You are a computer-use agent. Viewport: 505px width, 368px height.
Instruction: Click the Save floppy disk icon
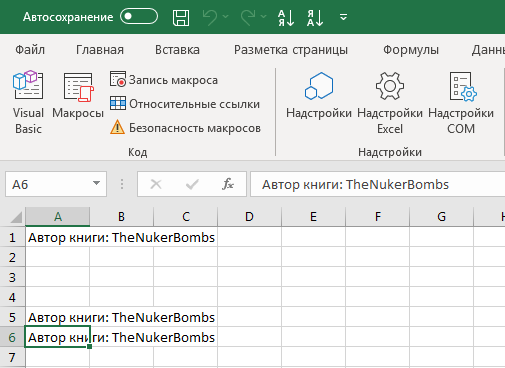click(x=181, y=17)
